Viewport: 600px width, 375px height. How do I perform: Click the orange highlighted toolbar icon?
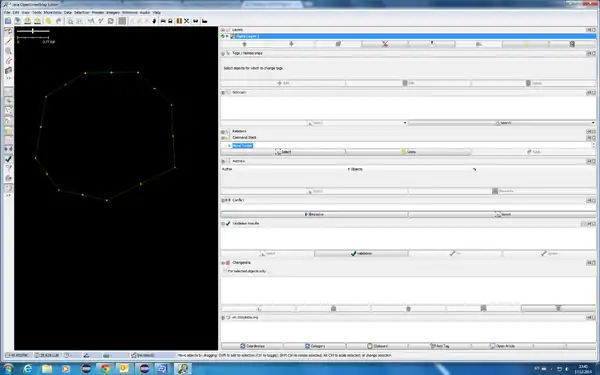179,21
